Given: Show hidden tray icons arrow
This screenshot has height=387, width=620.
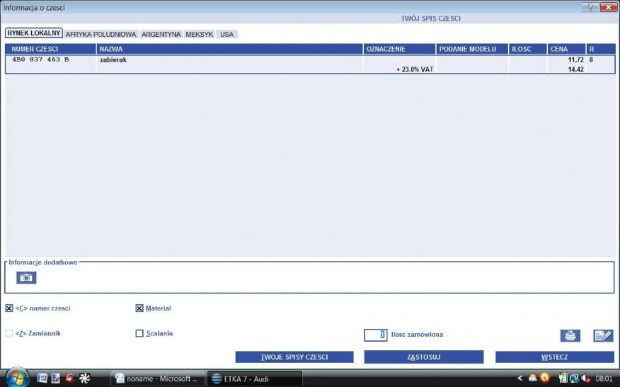Looking at the screenshot, I should pyautogui.click(x=520, y=378).
